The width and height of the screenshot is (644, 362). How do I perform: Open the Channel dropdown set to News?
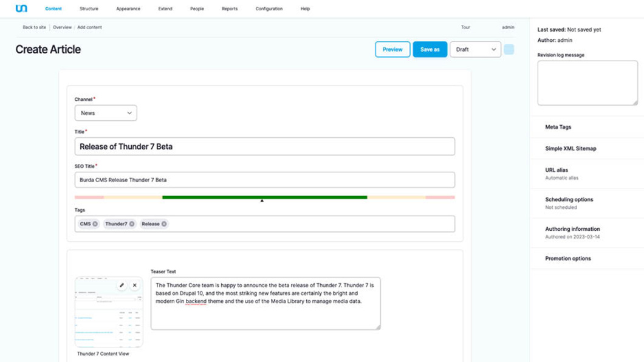click(106, 113)
